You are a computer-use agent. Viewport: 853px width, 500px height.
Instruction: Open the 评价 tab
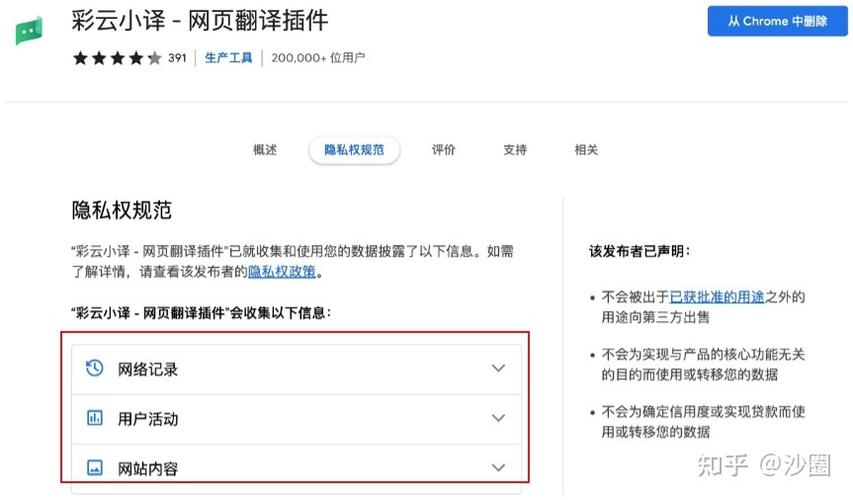443,150
